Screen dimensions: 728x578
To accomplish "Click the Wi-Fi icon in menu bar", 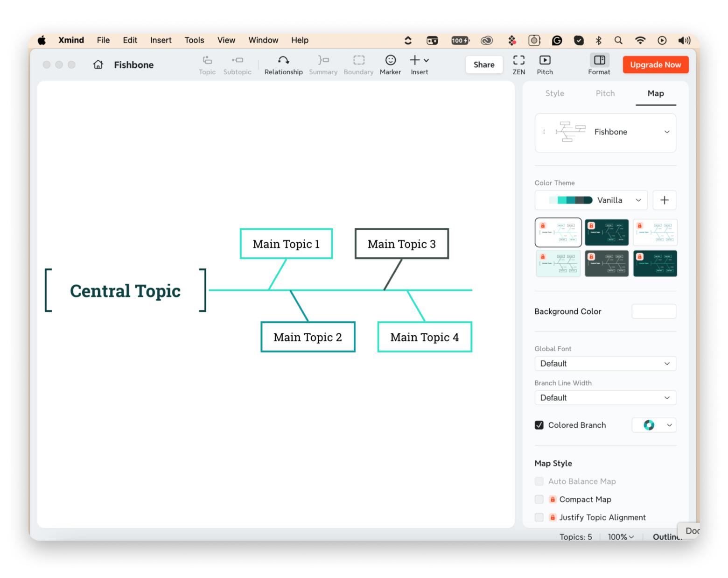I will 640,40.
